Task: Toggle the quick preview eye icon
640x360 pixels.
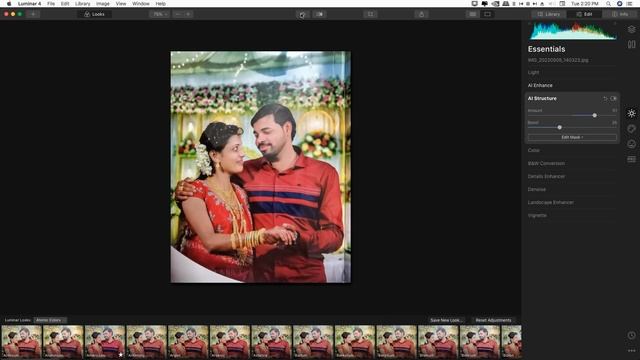Action: 302,14
